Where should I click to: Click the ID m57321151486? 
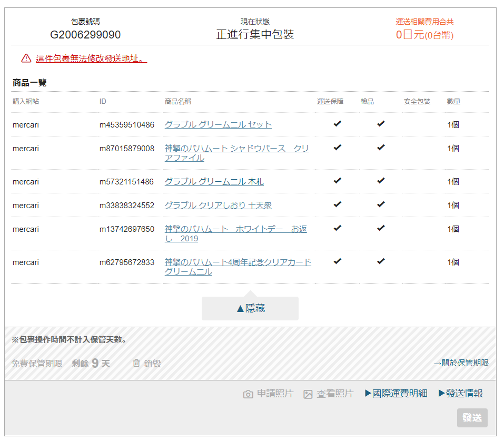pyautogui.click(x=126, y=182)
